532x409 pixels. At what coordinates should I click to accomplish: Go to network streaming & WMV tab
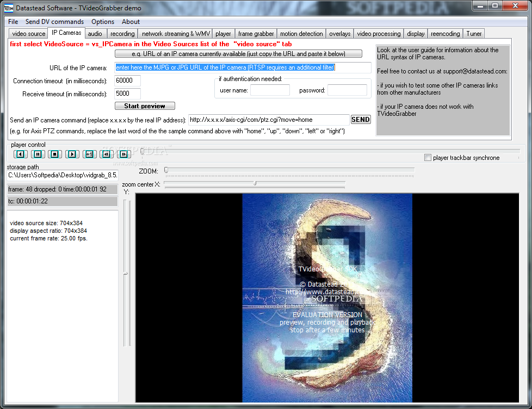(176, 34)
